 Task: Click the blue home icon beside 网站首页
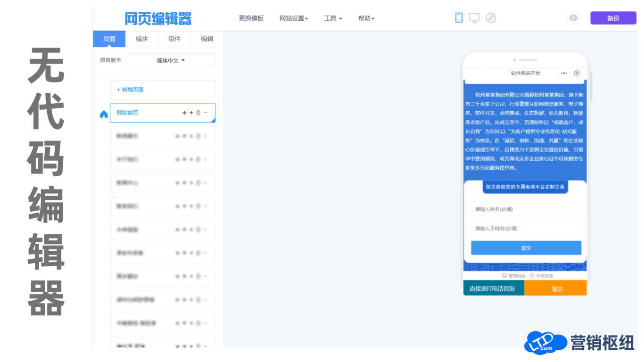(104, 114)
